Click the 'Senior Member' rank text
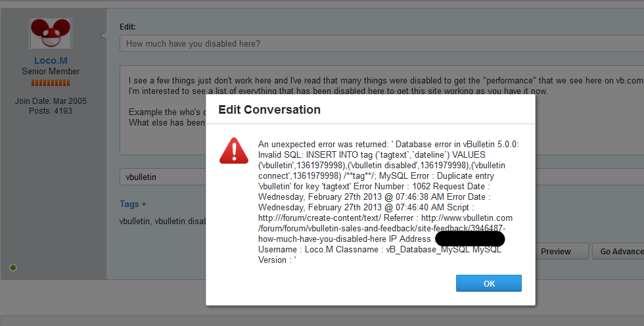This screenshot has width=644, height=326. point(51,71)
